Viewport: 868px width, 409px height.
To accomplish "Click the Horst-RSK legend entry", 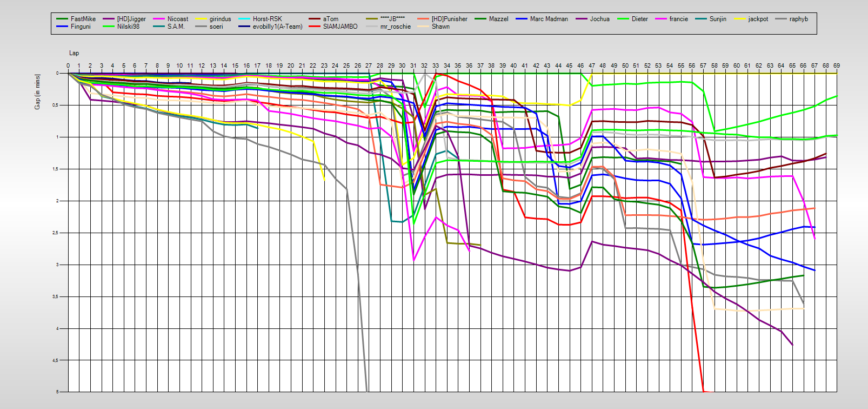I will pyautogui.click(x=267, y=19).
